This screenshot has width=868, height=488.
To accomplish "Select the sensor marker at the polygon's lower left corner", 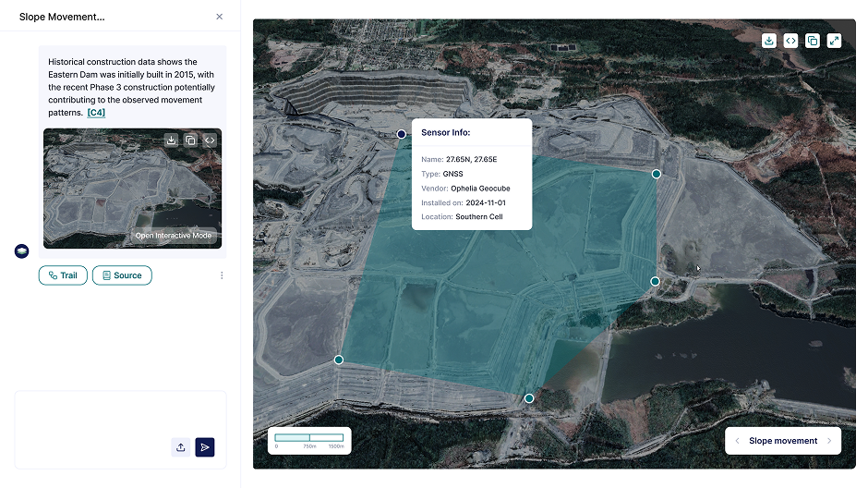I will (339, 360).
